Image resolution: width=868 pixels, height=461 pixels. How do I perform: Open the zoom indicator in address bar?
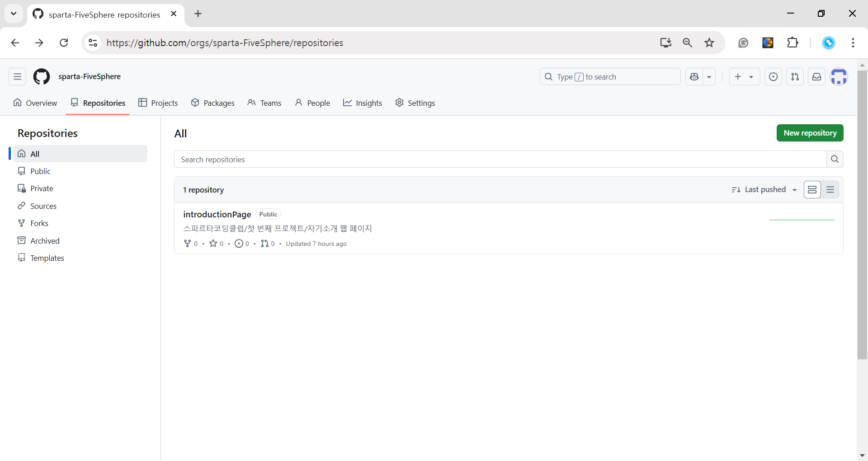click(x=688, y=43)
